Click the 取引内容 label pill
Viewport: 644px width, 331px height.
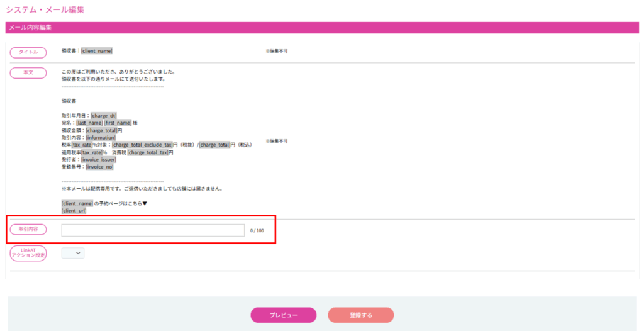[28, 230]
